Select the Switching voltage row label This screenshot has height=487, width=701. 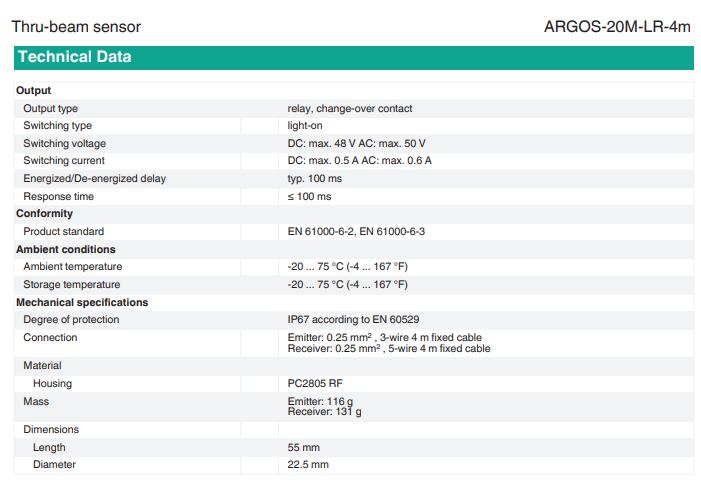point(63,143)
